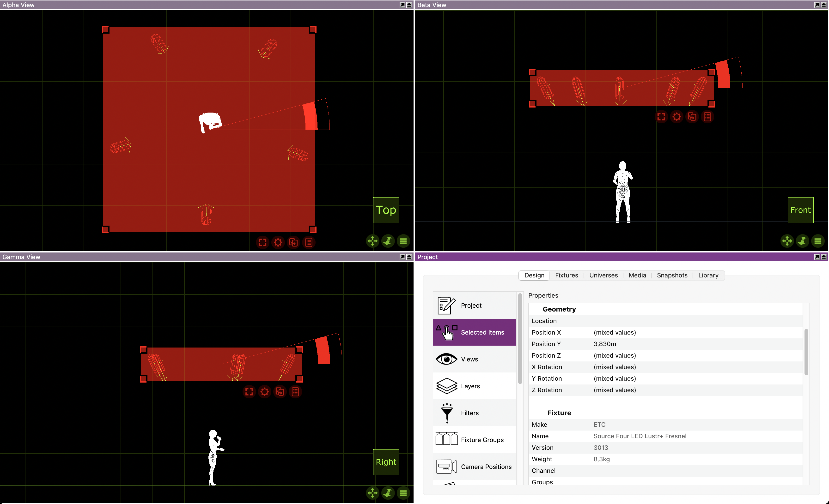The height and width of the screenshot is (504, 829).
Task: Click the red duplicate icon in Beta View
Action: click(x=692, y=117)
